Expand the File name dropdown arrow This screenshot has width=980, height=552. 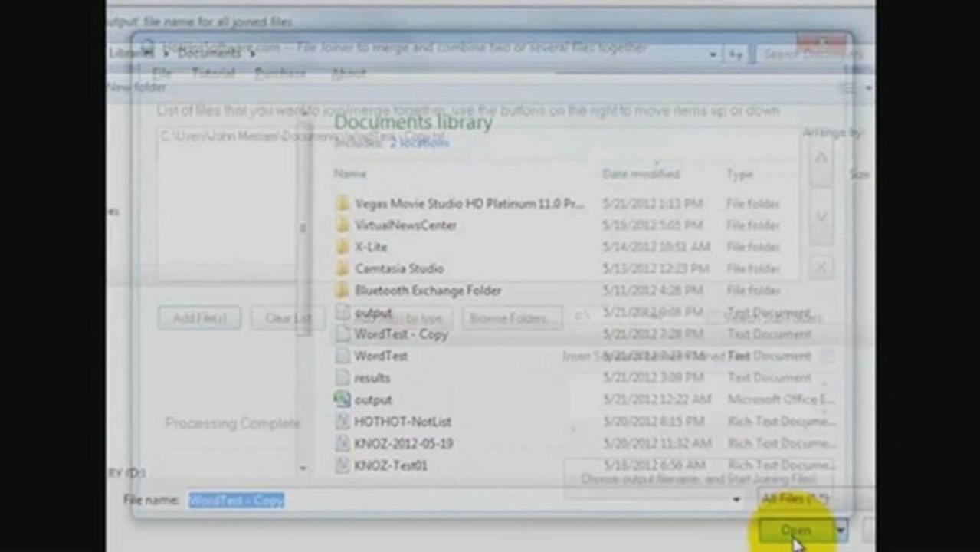tap(736, 499)
